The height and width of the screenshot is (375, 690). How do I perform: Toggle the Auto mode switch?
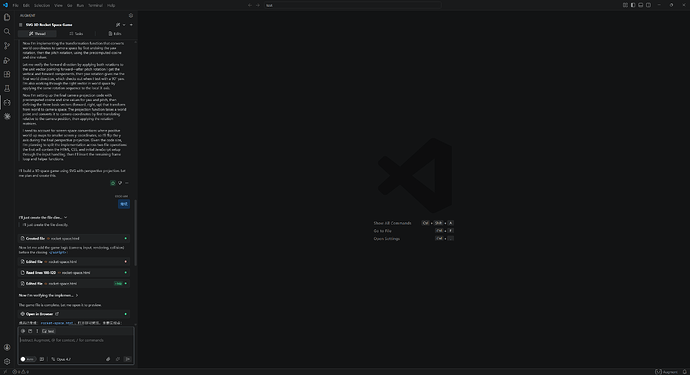pyautogui.click(x=27, y=359)
